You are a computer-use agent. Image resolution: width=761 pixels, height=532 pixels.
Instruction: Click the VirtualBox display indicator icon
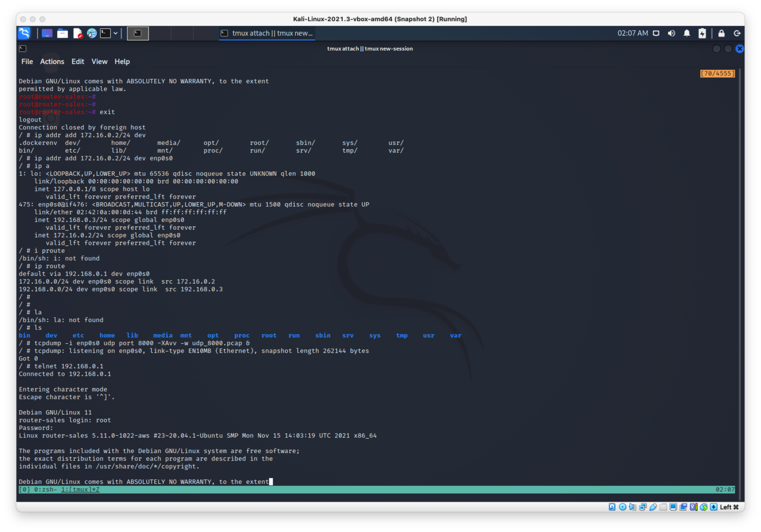tap(673, 507)
